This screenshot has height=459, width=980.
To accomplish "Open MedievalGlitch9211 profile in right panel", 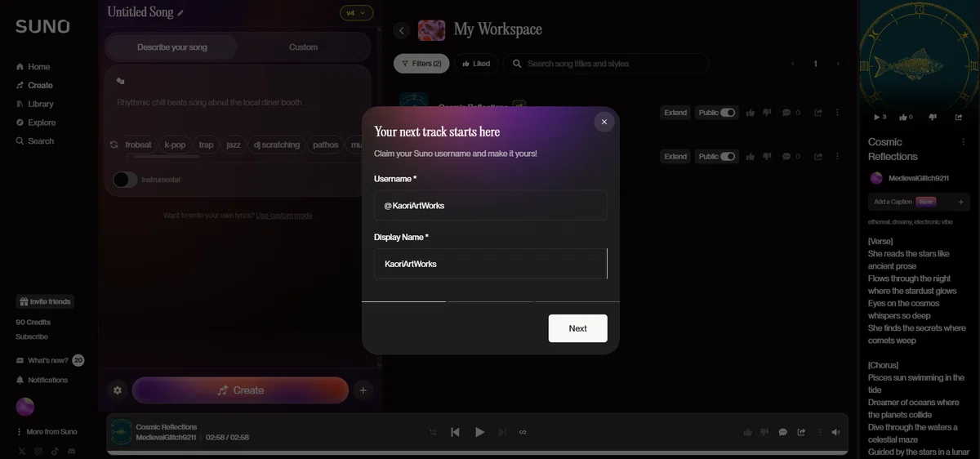I will coord(909,178).
